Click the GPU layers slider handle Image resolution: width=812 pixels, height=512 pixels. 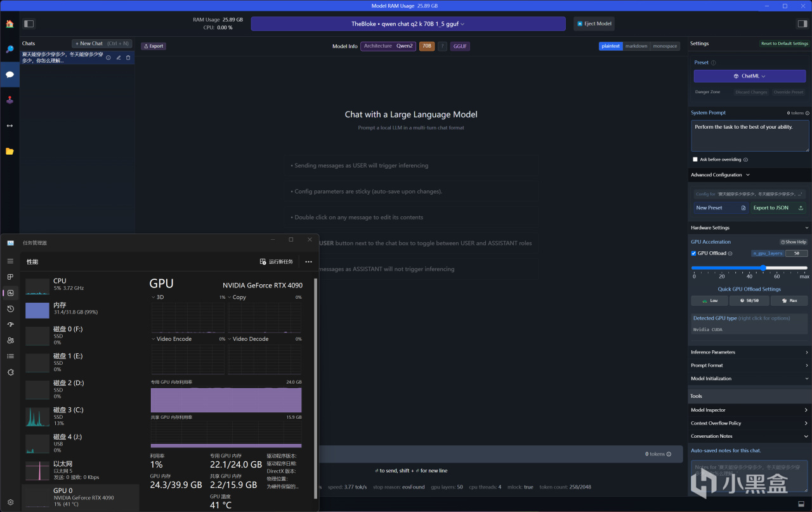(763, 268)
